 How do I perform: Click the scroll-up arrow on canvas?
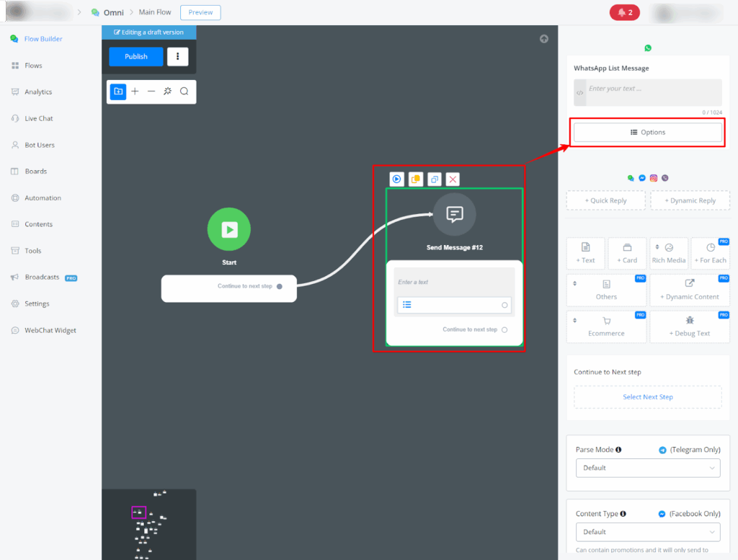[544, 39]
